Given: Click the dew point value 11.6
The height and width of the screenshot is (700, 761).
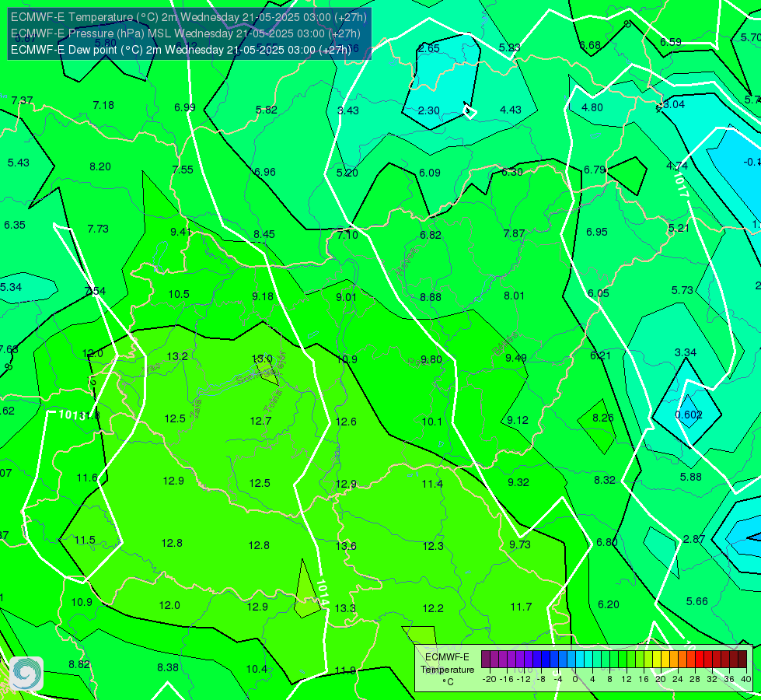Looking at the screenshot, I should 87,478.
